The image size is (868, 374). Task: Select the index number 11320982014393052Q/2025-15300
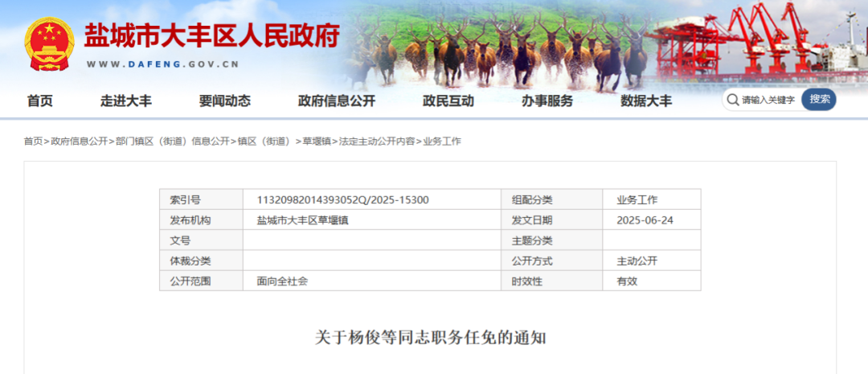pos(342,200)
